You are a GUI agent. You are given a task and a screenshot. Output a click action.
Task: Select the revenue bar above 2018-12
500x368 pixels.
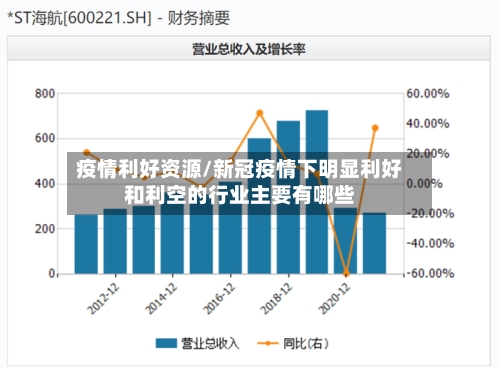pyautogui.click(x=288, y=197)
